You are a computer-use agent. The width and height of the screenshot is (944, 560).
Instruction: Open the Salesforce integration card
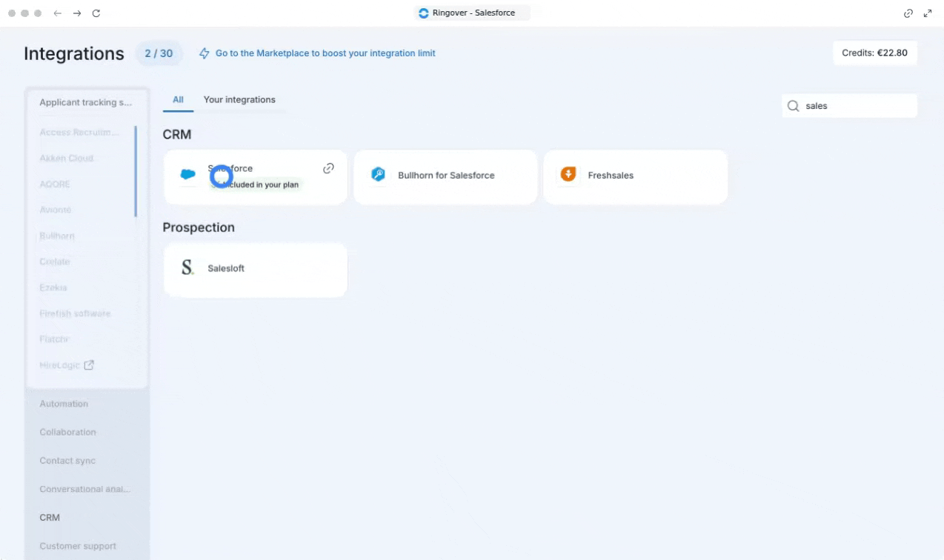coord(256,177)
